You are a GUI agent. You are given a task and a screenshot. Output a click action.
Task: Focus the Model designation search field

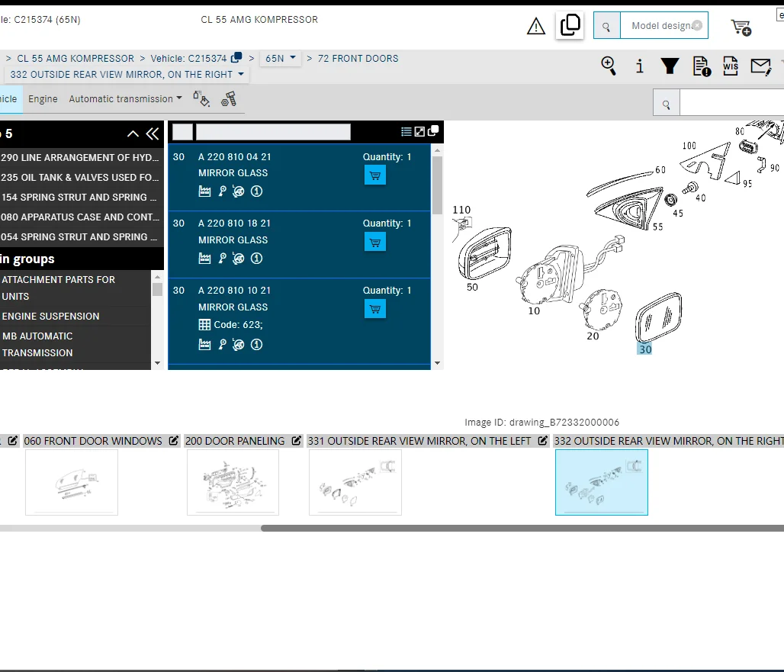pos(660,25)
